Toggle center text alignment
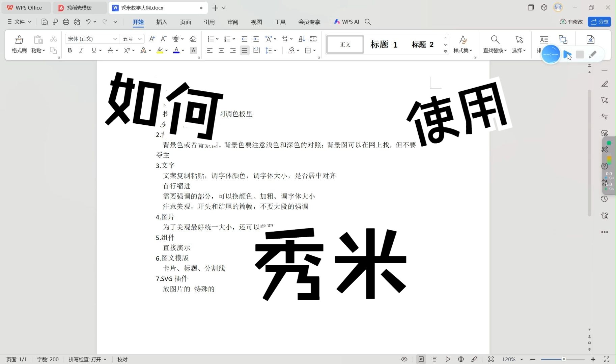 221,51
